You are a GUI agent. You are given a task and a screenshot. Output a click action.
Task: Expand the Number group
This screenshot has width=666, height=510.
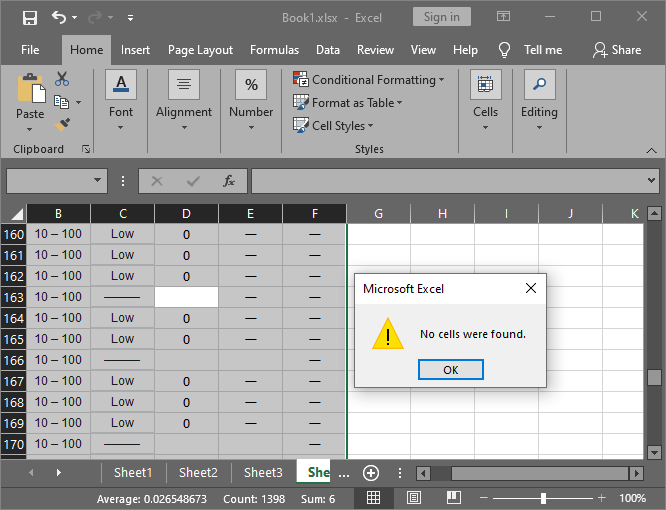coord(251,100)
